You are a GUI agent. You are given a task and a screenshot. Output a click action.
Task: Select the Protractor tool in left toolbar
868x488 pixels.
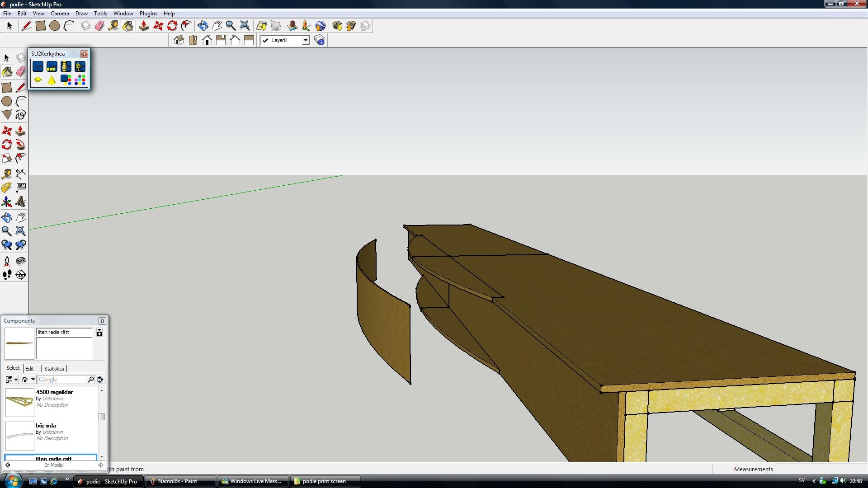[x=7, y=188]
